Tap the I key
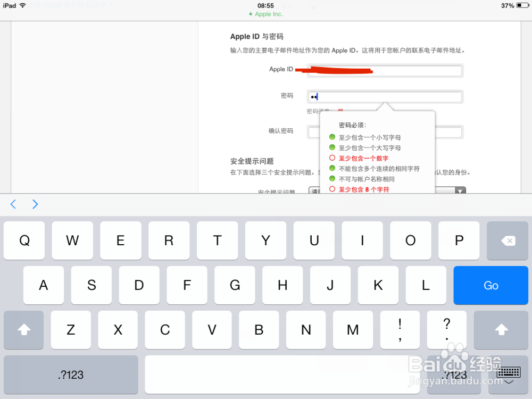The image size is (532, 399). 362,240
